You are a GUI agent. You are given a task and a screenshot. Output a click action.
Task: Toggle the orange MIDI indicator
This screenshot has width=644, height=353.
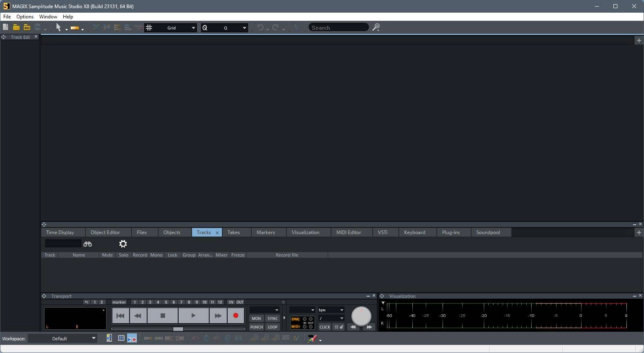(295, 326)
